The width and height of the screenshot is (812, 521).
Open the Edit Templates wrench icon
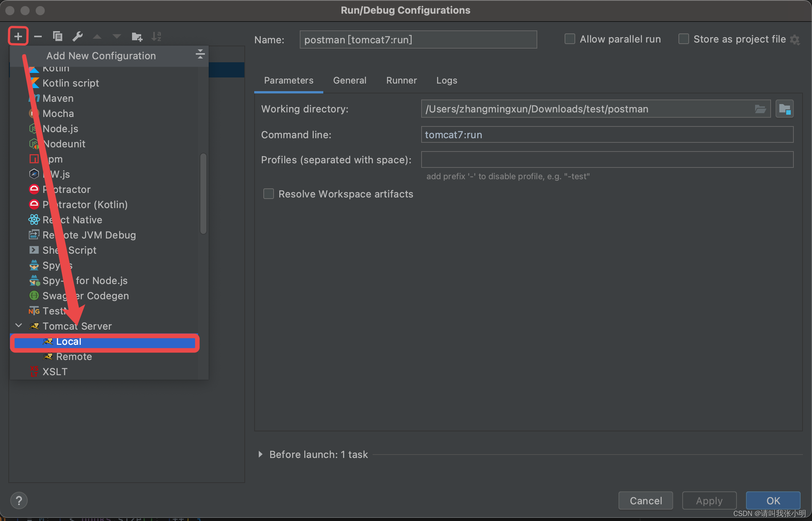tap(77, 36)
